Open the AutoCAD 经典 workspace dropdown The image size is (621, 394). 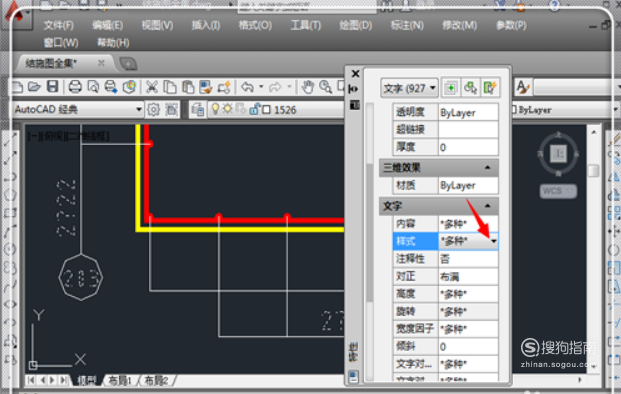click(x=139, y=109)
